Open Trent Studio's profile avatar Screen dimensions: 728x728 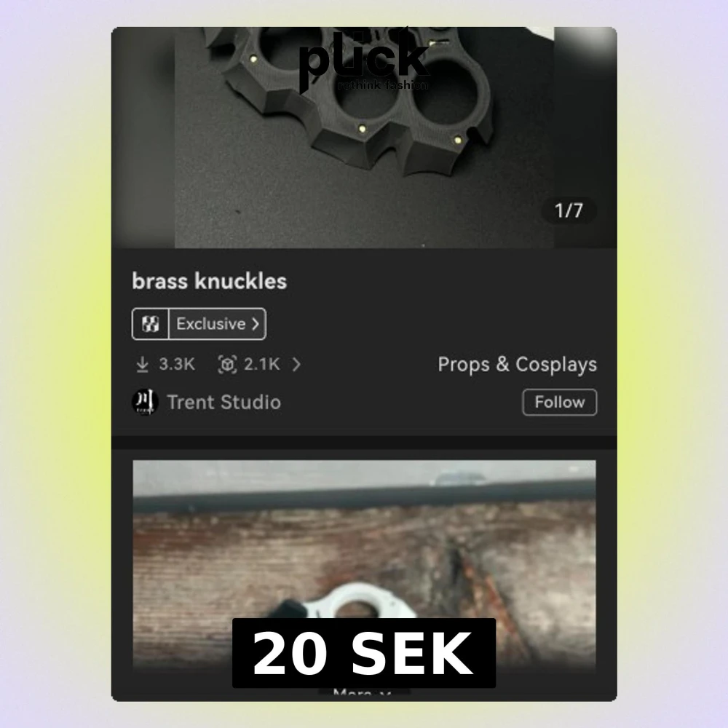coord(145,402)
